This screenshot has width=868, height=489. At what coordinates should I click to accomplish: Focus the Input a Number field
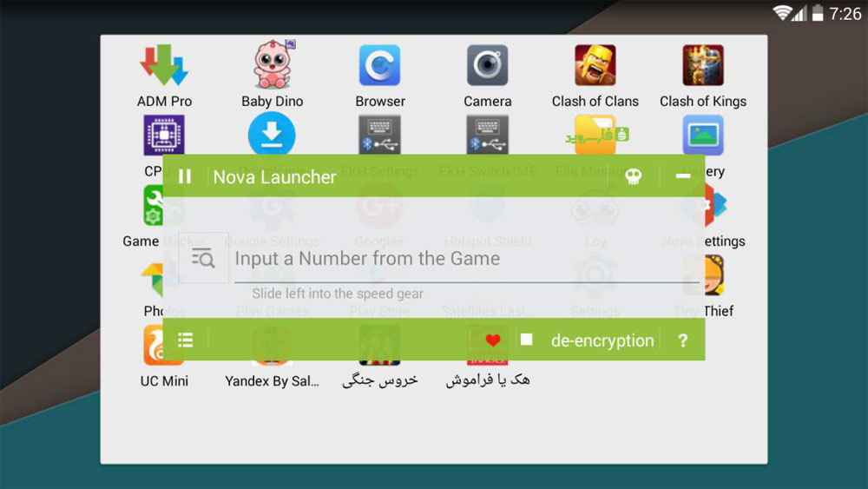click(x=466, y=259)
